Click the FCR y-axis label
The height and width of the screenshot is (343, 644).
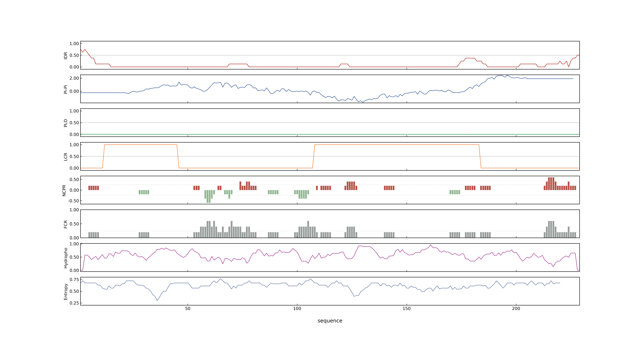(66, 224)
